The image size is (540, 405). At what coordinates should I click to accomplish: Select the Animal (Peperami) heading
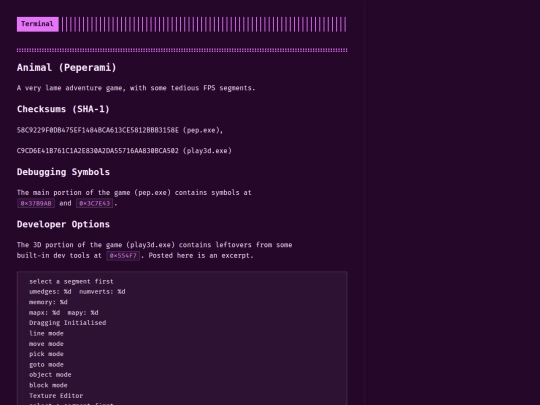pos(67,68)
